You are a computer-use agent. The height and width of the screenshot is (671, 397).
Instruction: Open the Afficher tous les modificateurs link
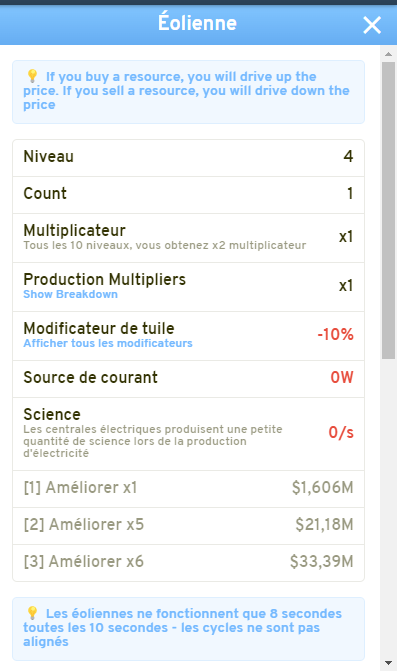[108, 343]
